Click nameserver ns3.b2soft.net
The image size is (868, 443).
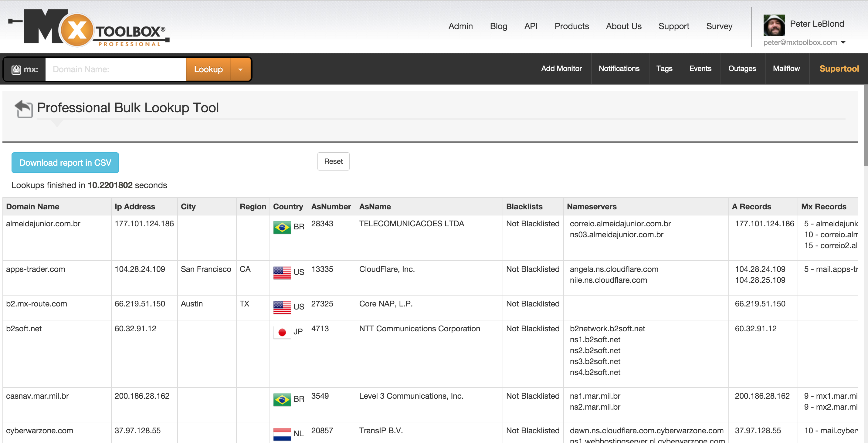[x=595, y=361]
